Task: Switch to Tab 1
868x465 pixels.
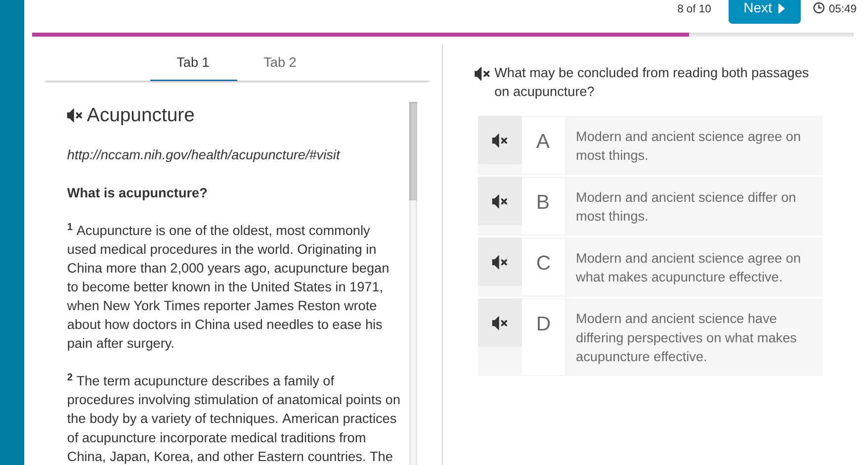Action: pos(193,62)
